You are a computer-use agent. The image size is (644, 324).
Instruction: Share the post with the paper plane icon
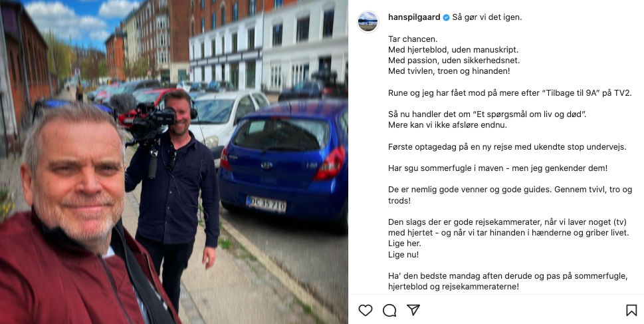(x=413, y=310)
